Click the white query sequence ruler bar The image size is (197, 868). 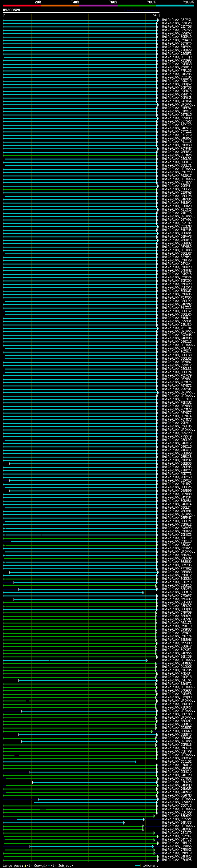pyautogui.click(x=81, y=12)
